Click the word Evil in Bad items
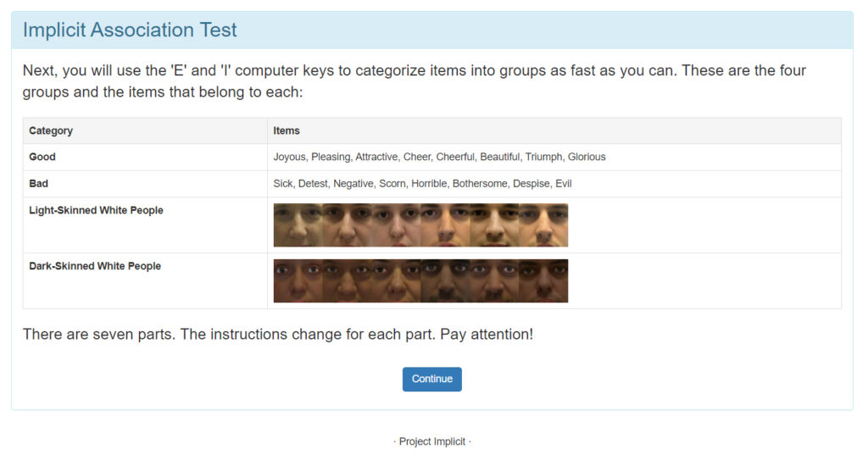This screenshot has width=868, height=466. (x=564, y=183)
